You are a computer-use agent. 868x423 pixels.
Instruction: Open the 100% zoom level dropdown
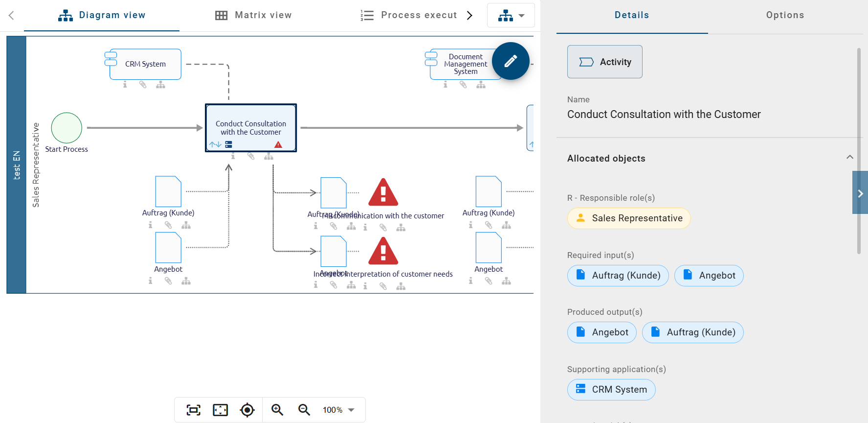338,410
